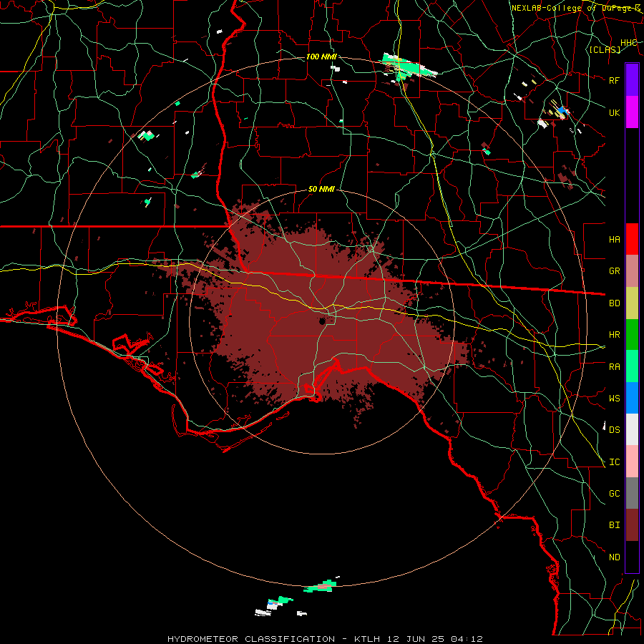This screenshot has height=644, width=644.
Task: Click the HR green legend swatch
Action: [632, 335]
